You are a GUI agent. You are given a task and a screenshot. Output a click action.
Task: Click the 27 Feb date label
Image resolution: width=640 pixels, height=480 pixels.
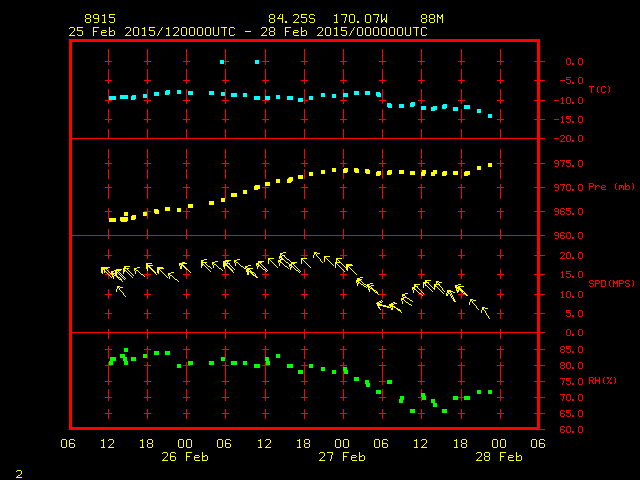pyautogui.click(x=342, y=457)
